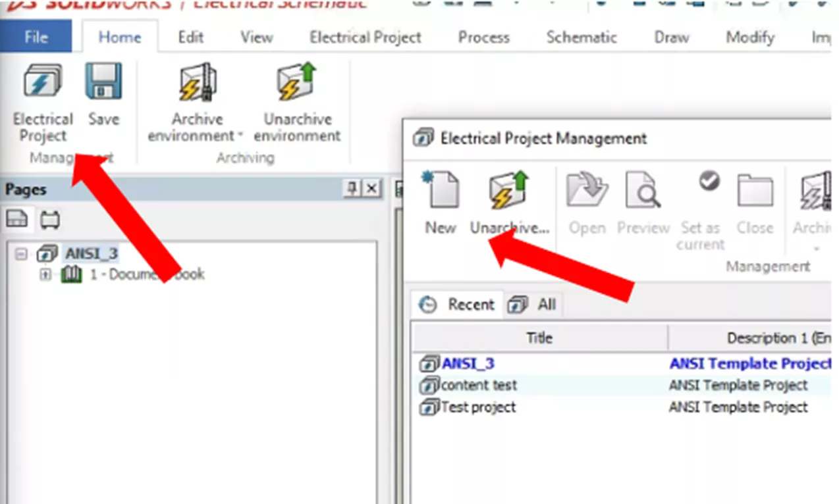Image resolution: width=839 pixels, height=504 pixels.
Task: Click Set as current checkmark icon
Action: coord(709,181)
